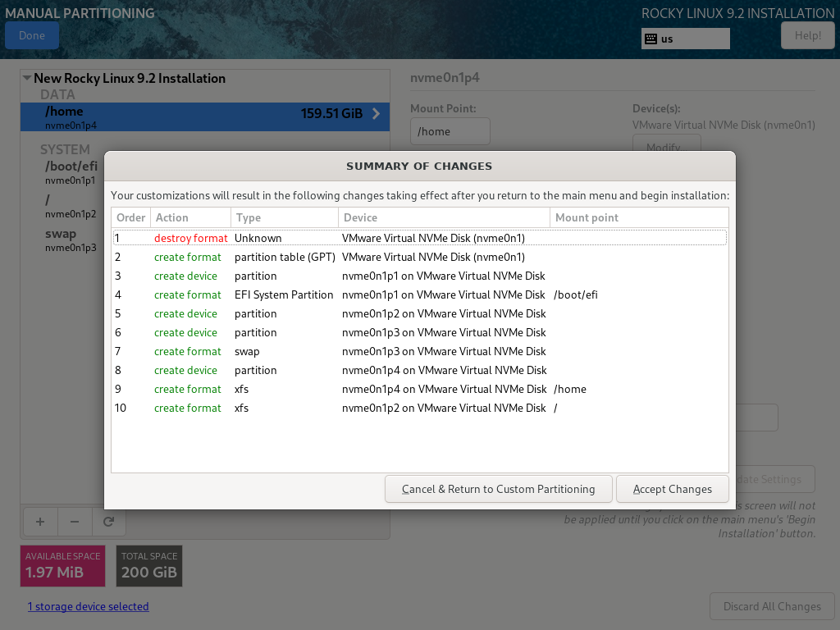Click the DATA section label
Viewport: 840px width, 630px height.
point(57,95)
